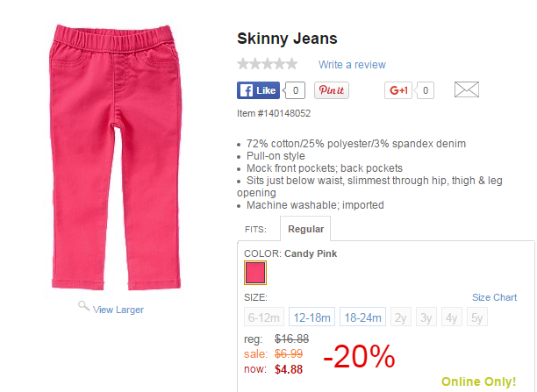Select size 12-18m
Viewport: 537px width, 392px height.
tap(311, 317)
